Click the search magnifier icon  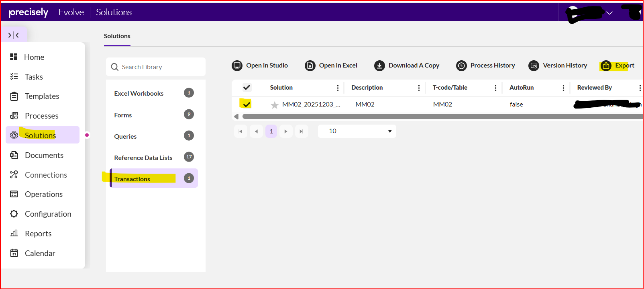[x=115, y=67]
